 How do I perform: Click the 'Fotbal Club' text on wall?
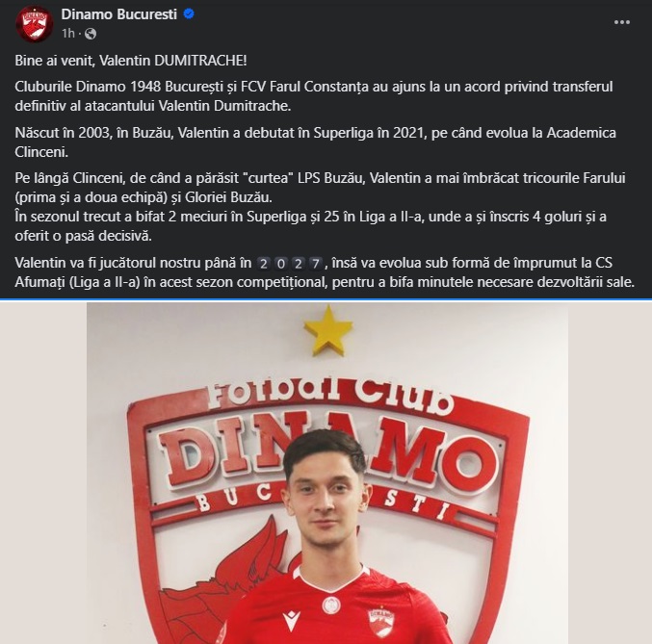click(329, 396)
